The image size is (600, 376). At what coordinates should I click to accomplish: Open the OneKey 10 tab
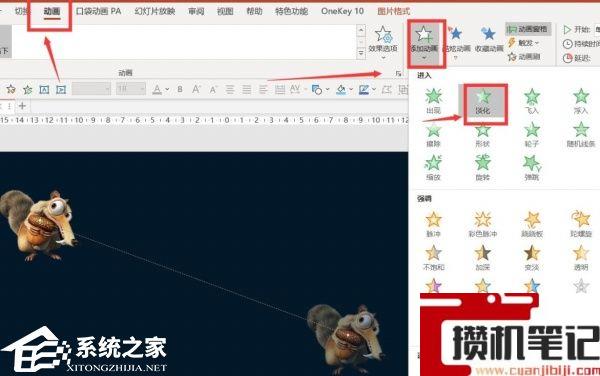[342, 11]
